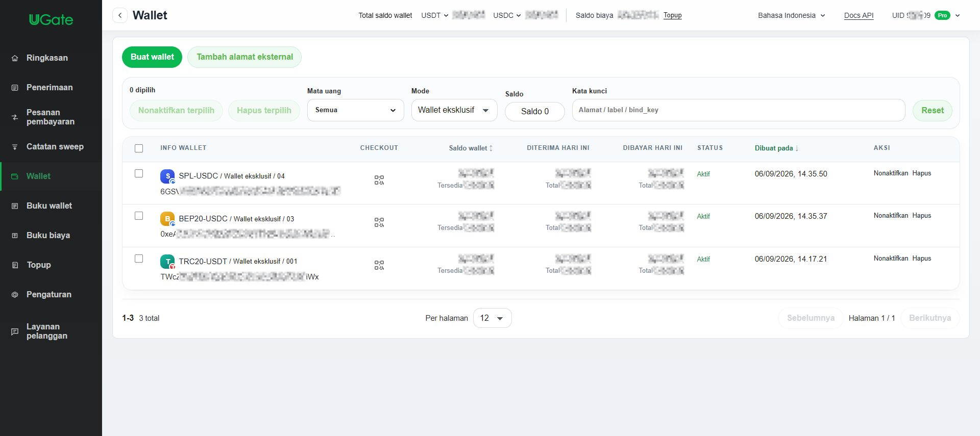The height and width of the screenshot is (436, 980).
Task: Click the Pesanan pembayaran swap icon
Action: (15, 117)
